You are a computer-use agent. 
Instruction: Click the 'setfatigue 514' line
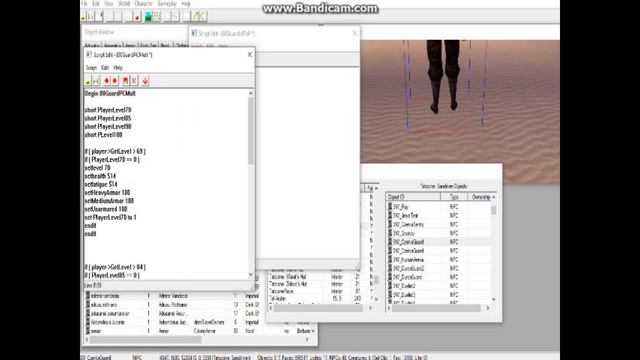[101, 184]
